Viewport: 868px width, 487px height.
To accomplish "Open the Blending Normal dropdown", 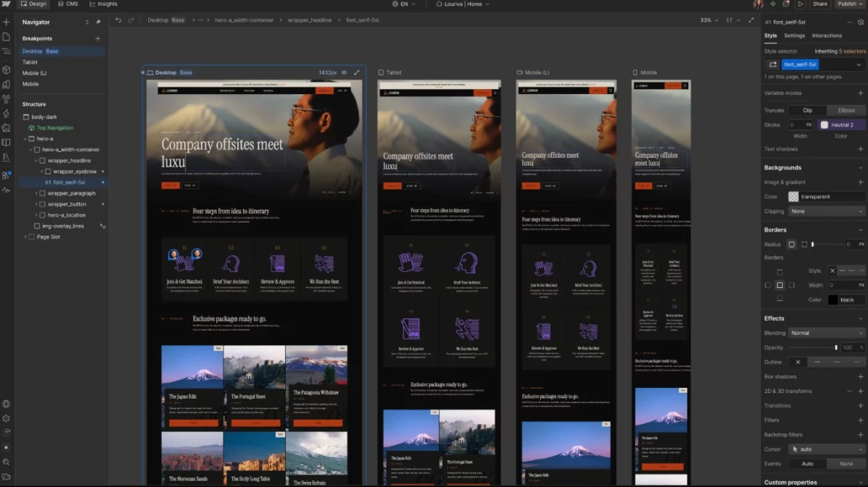I will click(827, 333).
